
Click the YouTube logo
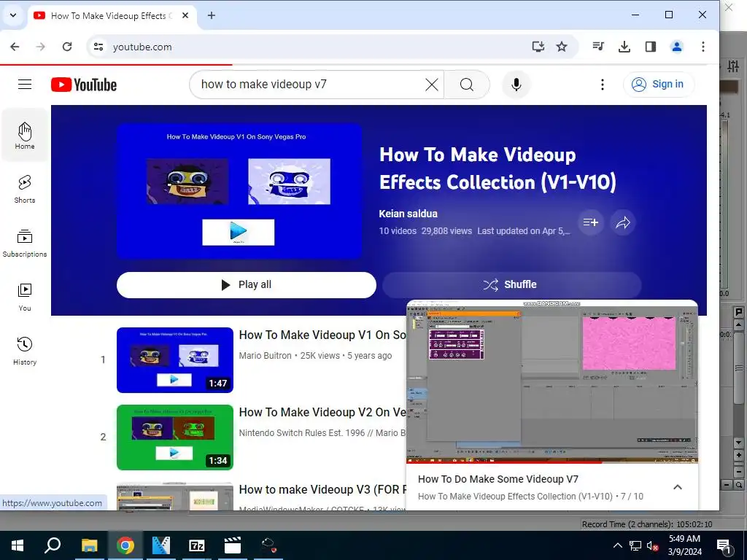pyautogui.click(x=84, y=85)
